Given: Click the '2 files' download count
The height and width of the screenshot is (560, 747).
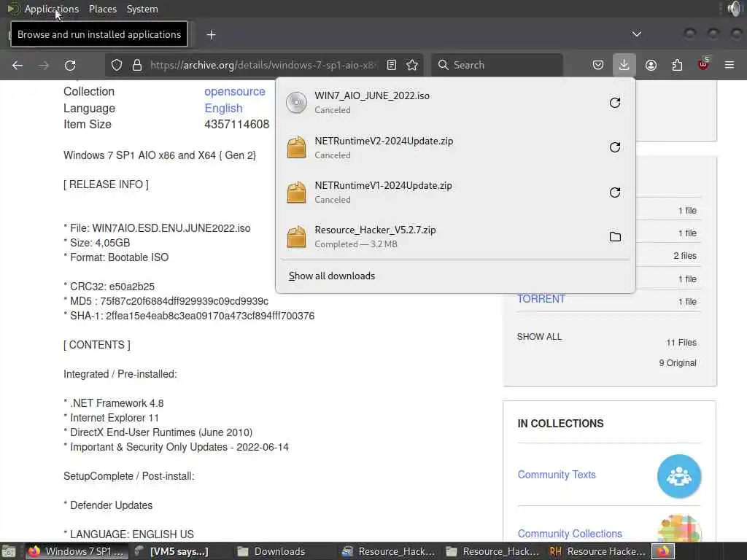Looking at the screenshot, I should (685, 256).
